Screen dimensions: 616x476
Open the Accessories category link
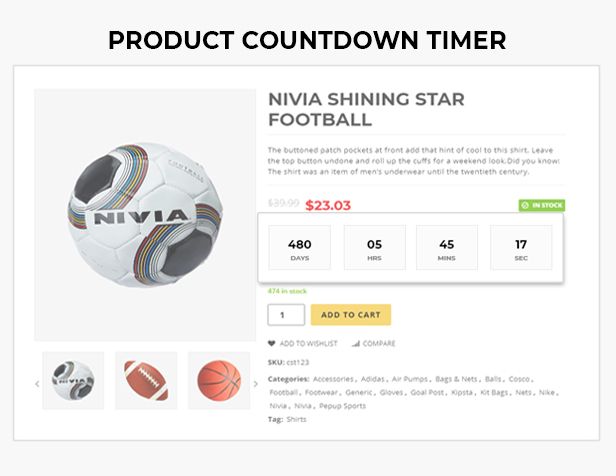333,380
